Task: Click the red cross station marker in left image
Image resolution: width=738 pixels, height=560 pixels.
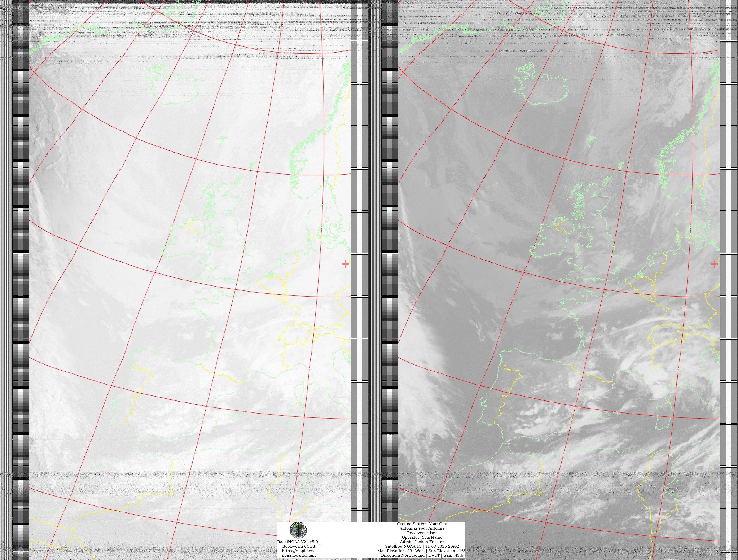Action: (346, 264)
